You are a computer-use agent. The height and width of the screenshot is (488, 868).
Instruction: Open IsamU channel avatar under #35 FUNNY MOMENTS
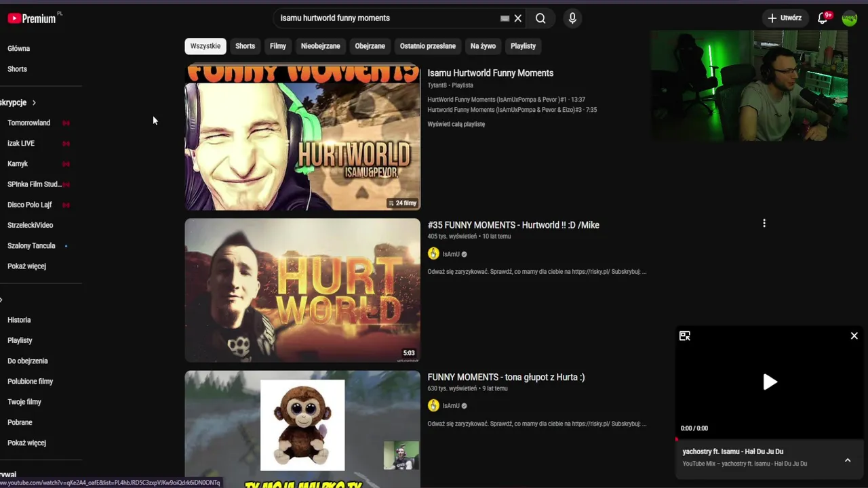[x=433, y=253]
